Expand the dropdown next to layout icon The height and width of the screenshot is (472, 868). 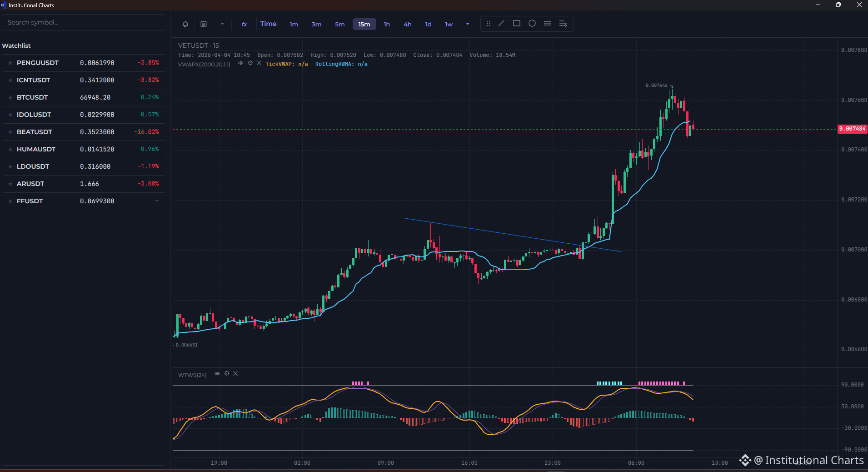[222, 24]
